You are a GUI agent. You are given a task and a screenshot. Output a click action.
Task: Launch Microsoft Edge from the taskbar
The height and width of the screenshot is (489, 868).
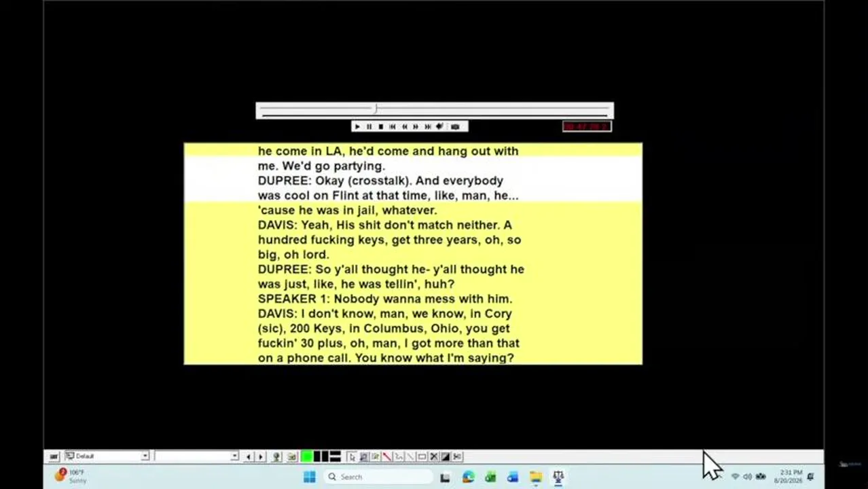[468, 477]
